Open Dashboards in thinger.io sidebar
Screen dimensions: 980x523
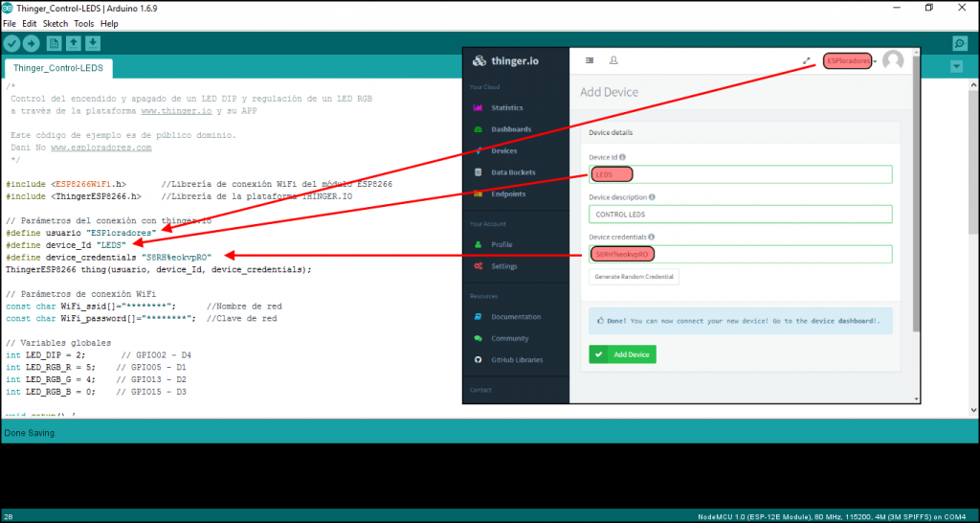[x=510, y=129]
